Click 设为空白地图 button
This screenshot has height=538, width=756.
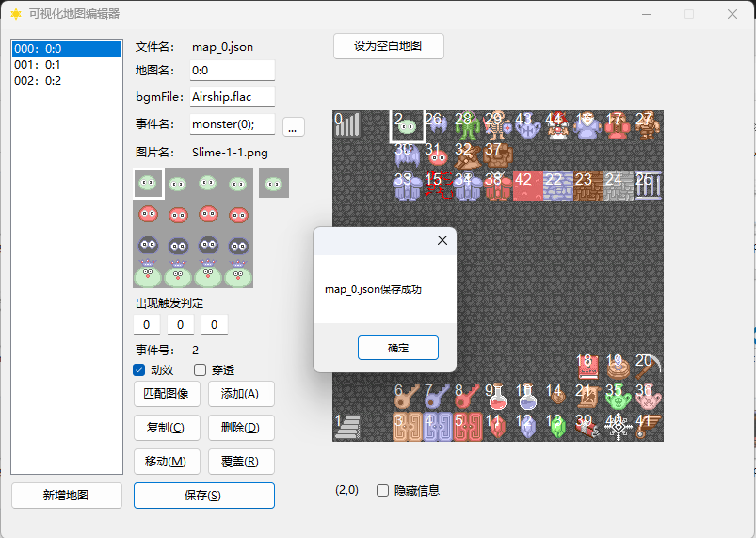(388, 46)
